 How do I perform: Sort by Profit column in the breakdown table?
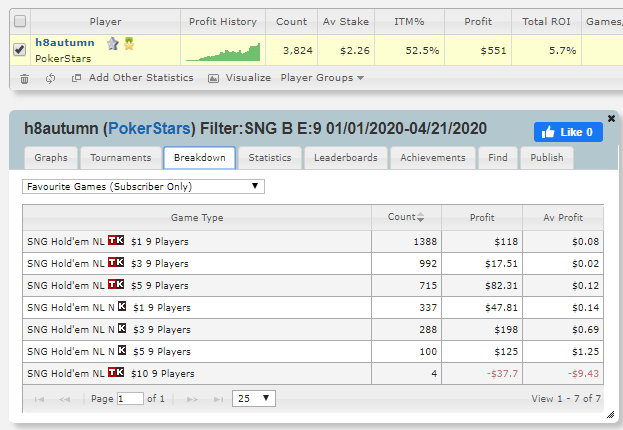(x=482, y=217)
